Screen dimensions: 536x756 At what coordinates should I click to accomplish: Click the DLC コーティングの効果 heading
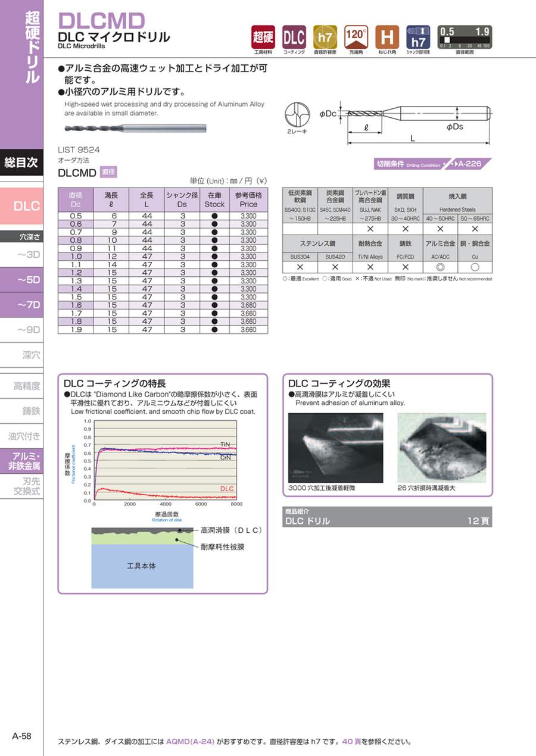click(339, 383)
